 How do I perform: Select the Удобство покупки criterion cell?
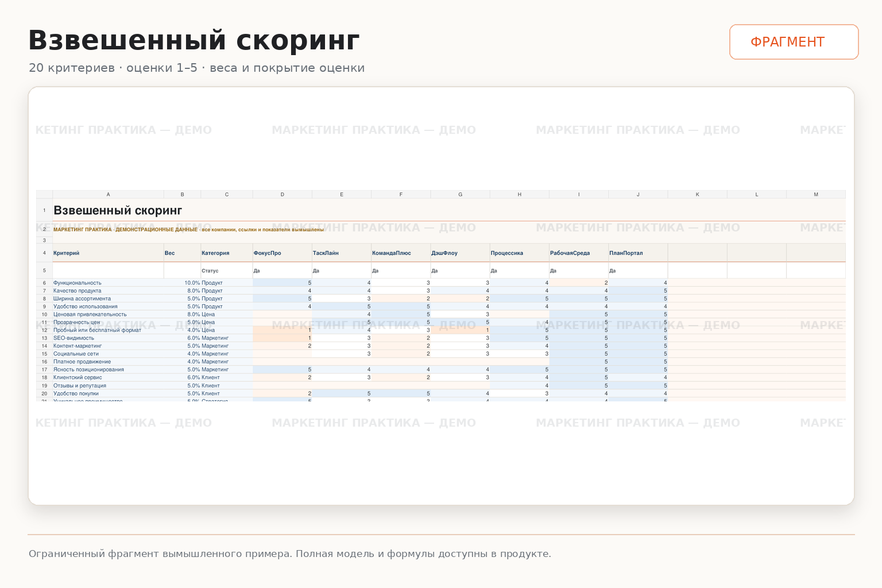pos(108,393)
